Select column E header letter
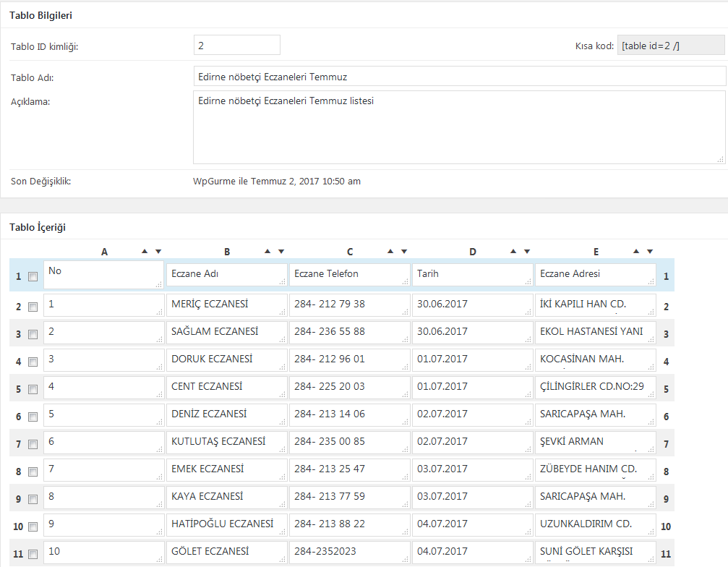 (596, 252)
